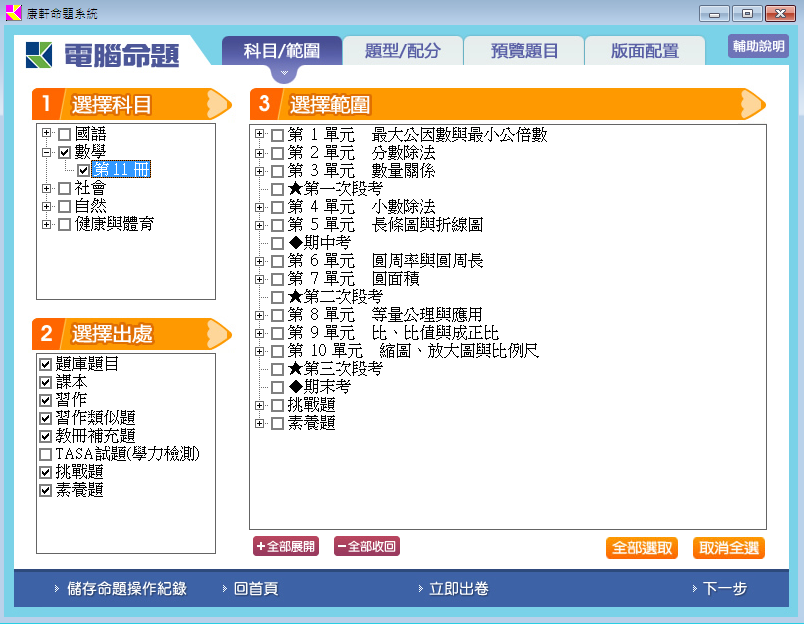804x624 pixels.
Task: Expand the 國語 subject tree node
Action: [46, 134]
